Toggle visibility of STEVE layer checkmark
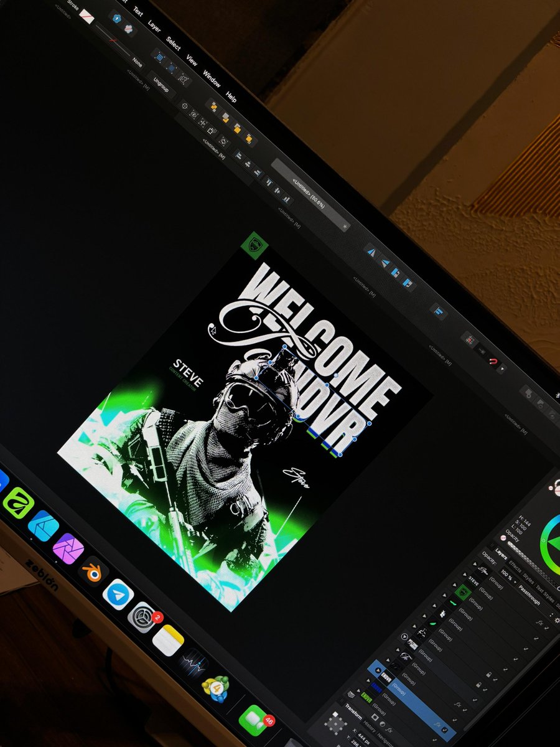 click(536, 638)
